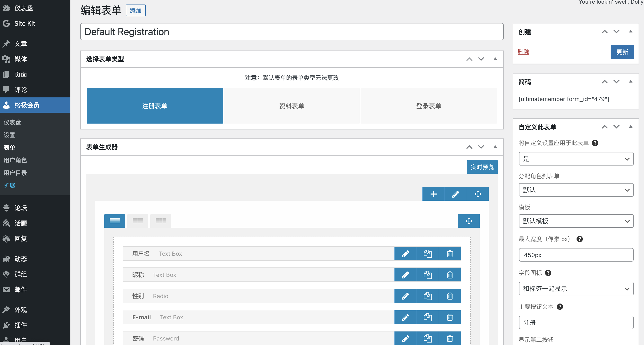
Task: Edit row settings with pencil icon
Action: point(456,194)
